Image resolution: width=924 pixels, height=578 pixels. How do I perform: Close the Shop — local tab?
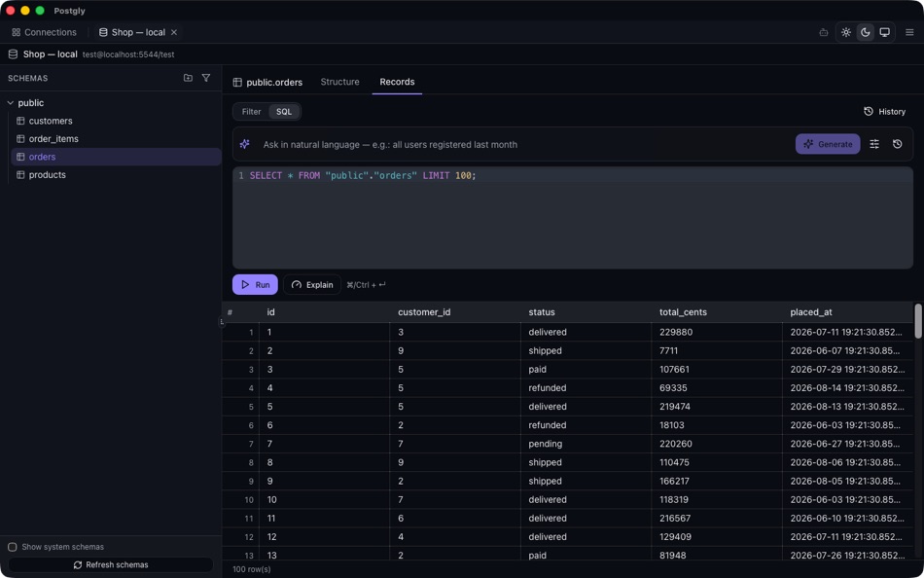pos(174,32)
